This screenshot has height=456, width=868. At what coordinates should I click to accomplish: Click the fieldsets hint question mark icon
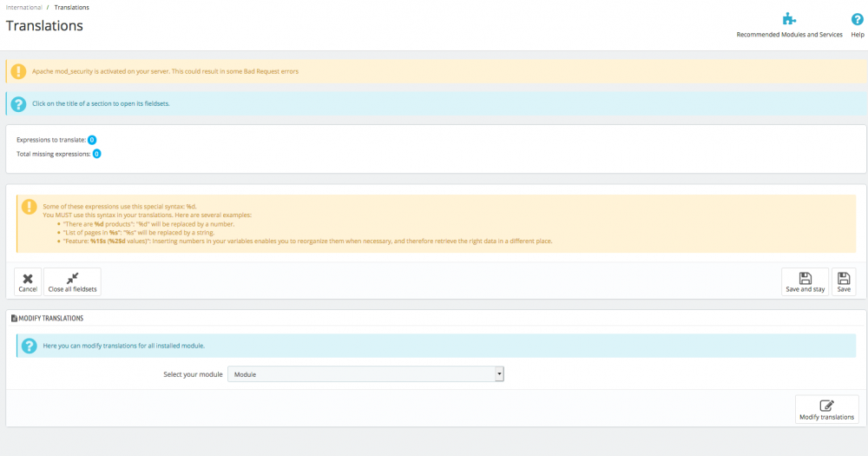point(18,103)
